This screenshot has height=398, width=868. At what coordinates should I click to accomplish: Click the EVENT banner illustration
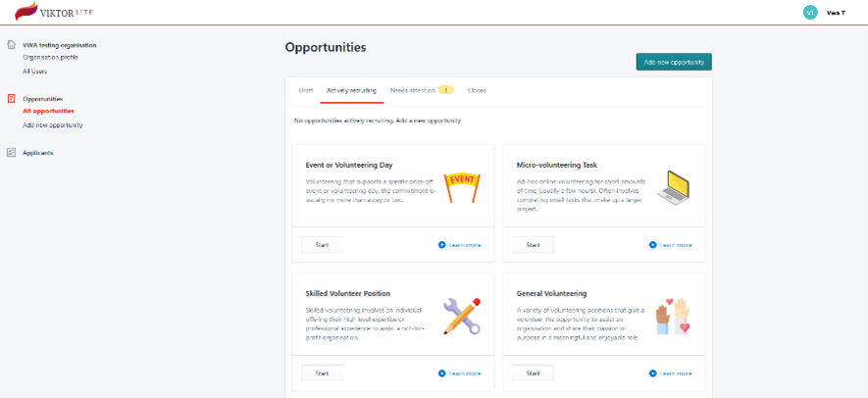coord(462,184)
